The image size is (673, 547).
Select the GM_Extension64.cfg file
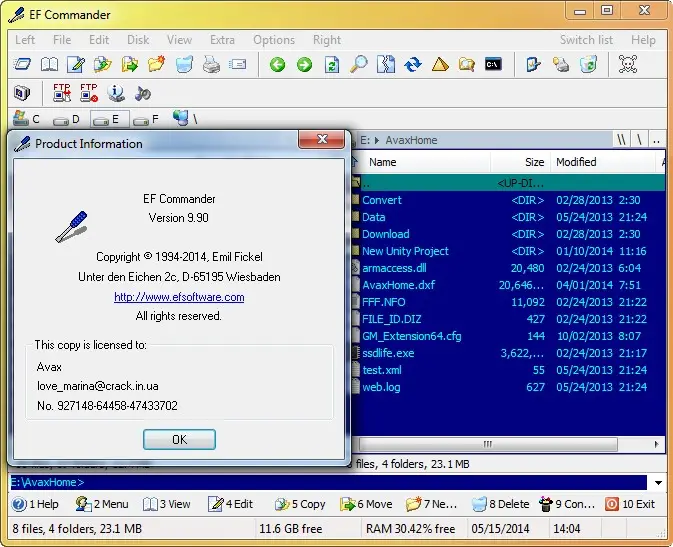click(509, 336)
